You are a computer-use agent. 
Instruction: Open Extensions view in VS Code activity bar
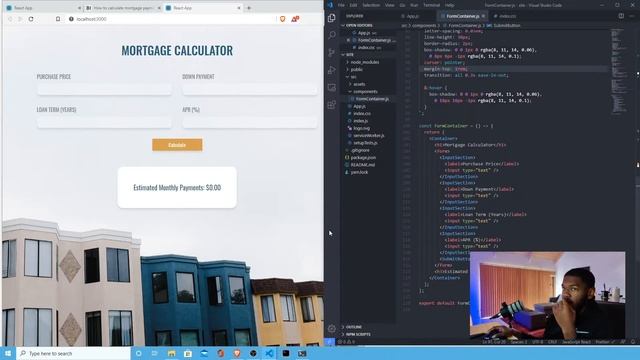[x=332, y=105]
